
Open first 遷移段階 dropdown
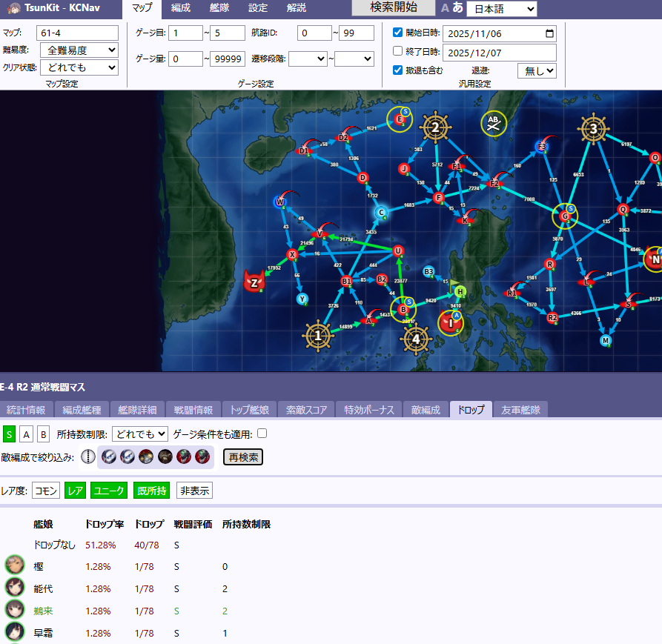coord(308,59)
